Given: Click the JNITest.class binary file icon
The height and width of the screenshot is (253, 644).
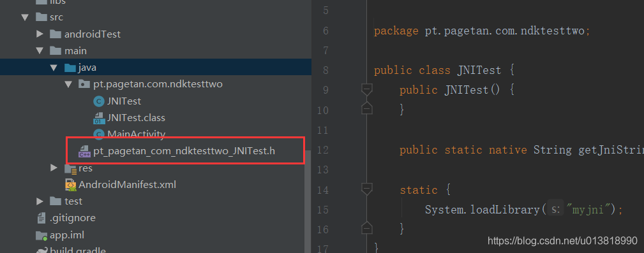Looking at the screenshot, I should (98, 118).
